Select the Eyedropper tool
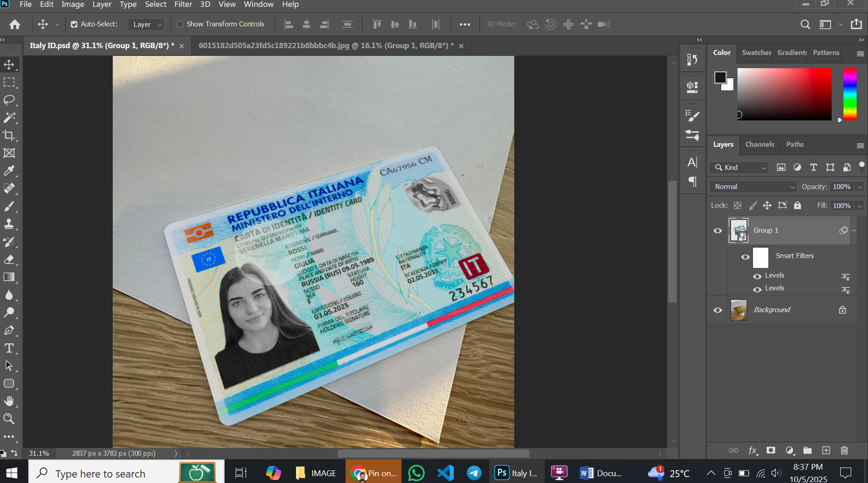The width and height of the screenshot is (868, 483). [x=9, y=171]
